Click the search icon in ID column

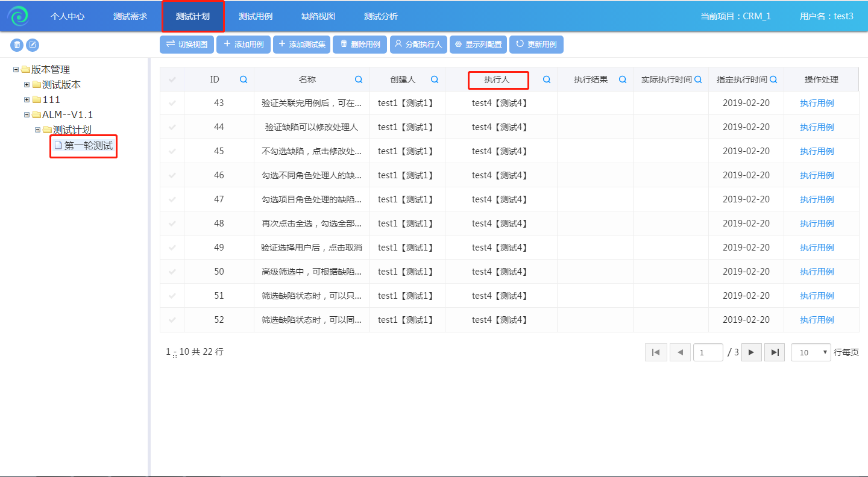(x=244, y=79)
